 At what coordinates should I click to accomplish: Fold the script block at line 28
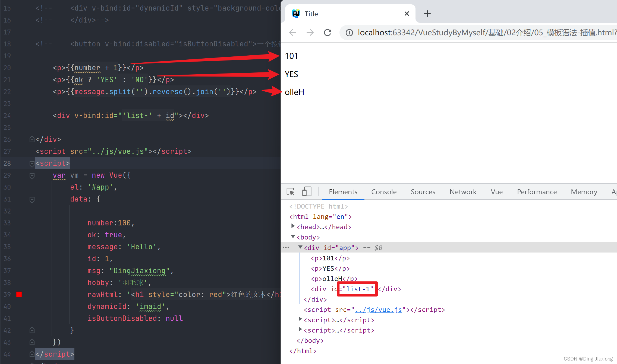click(32, 163)
